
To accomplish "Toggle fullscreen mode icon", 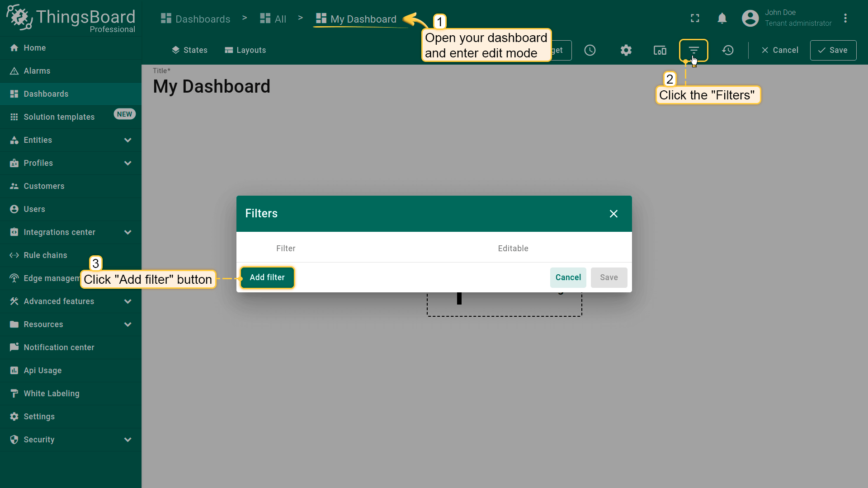I will tap(695, 18).
